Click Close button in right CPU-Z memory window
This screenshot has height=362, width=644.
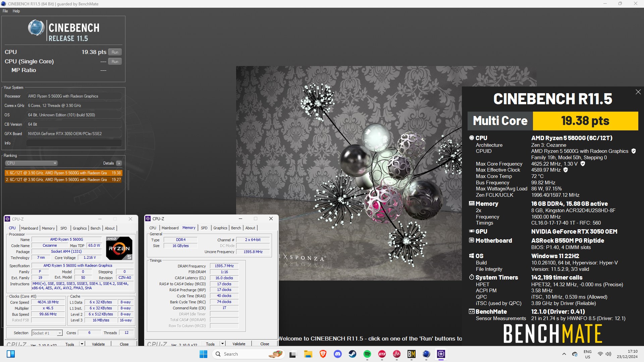pos(265,344)
